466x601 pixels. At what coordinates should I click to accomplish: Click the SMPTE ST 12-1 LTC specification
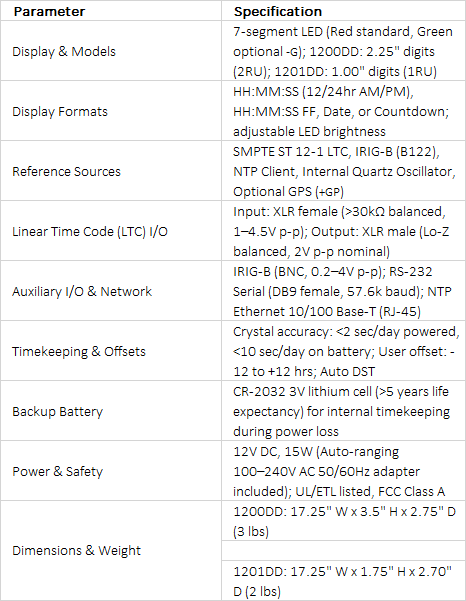[x=343, y=171]
